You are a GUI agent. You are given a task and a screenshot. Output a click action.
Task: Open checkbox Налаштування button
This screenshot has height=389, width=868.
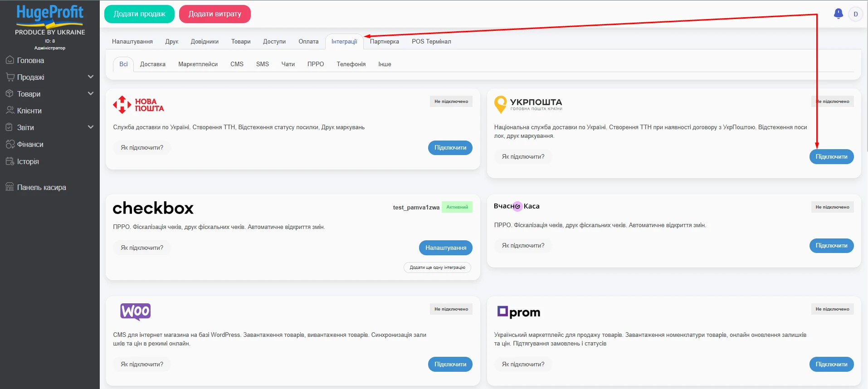point(446,248)
